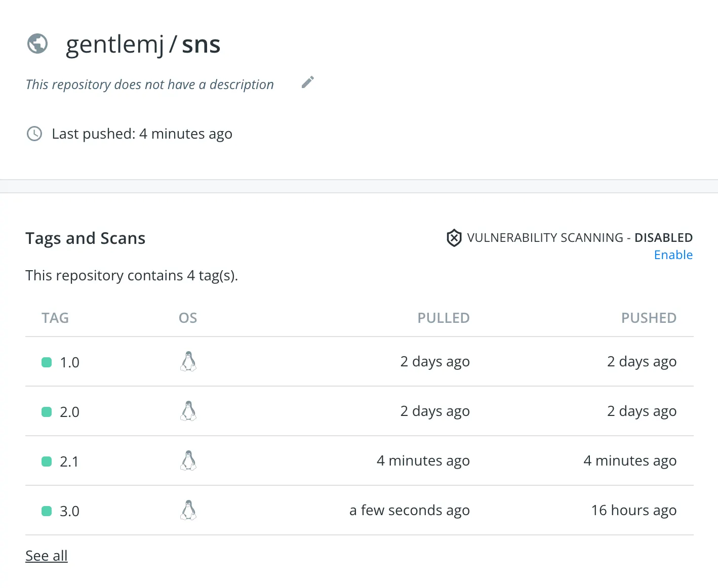Screen dimensions: 718x588
Task: Select tag 3.0 in the tags table
Action: (69, 511)
